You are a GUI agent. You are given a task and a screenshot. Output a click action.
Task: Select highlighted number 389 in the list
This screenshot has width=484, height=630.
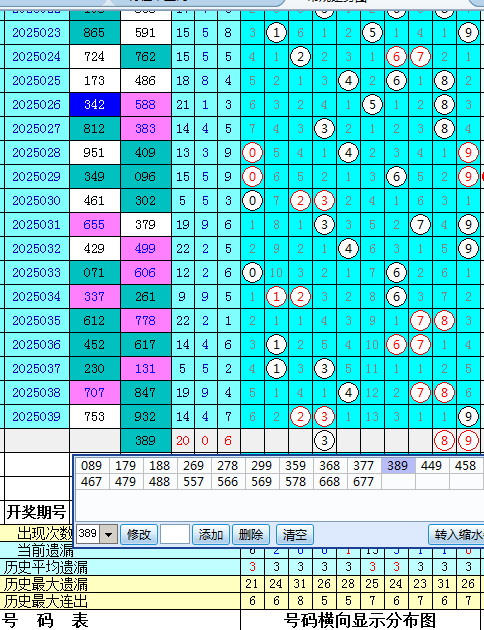(x=398, y=466)
